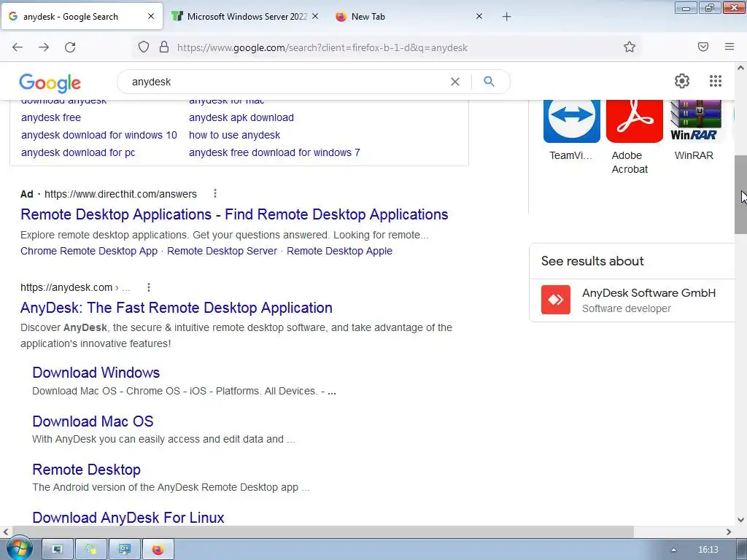Show hidden system tray icons arrow
Image resolution: width=747 pixels, height=560 pixels.
pos(673,550)
